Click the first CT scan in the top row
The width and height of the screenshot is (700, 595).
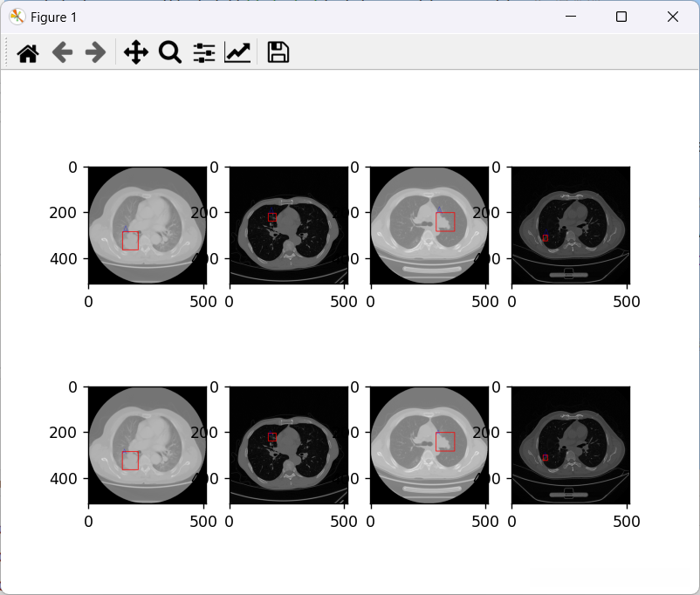coord(148,225)
